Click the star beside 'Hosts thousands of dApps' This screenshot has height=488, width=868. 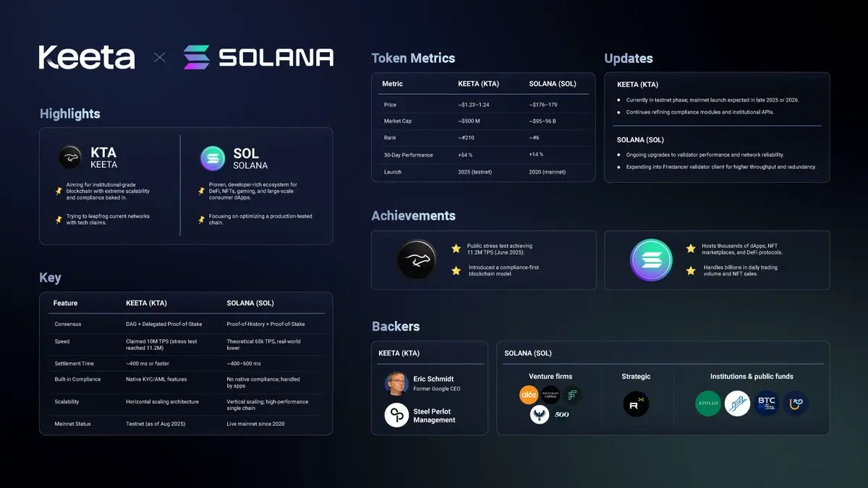point(691,249)
